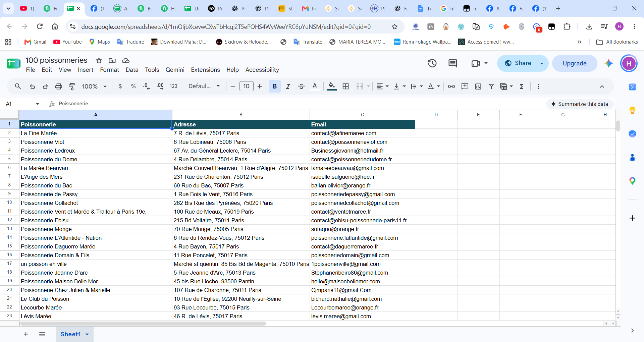The height and width of the screenshot is (342, 644).
Task: Open the Format menu
Action: coord(109,70)
